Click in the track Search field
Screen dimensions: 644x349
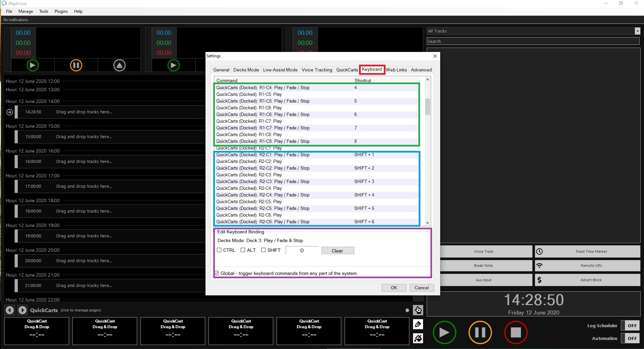click(533, 41)
